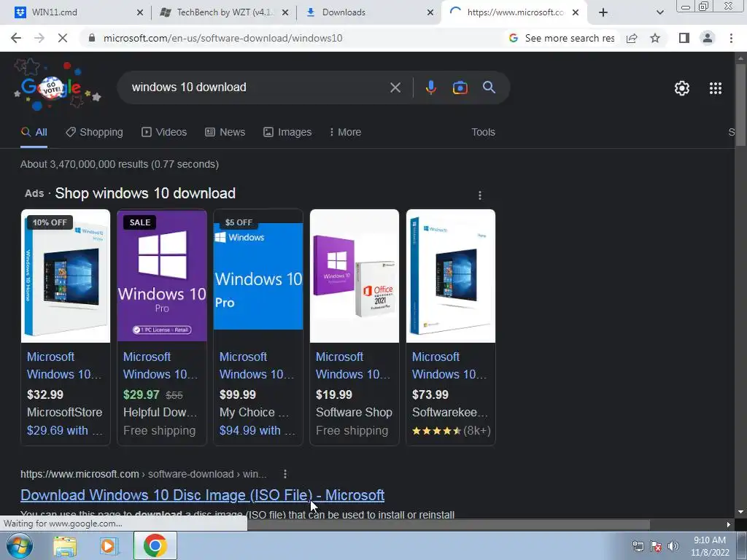This screenshot has height=560, width=747.
Task: Click the horizontal scrollbar thumb
Action: 448,525
